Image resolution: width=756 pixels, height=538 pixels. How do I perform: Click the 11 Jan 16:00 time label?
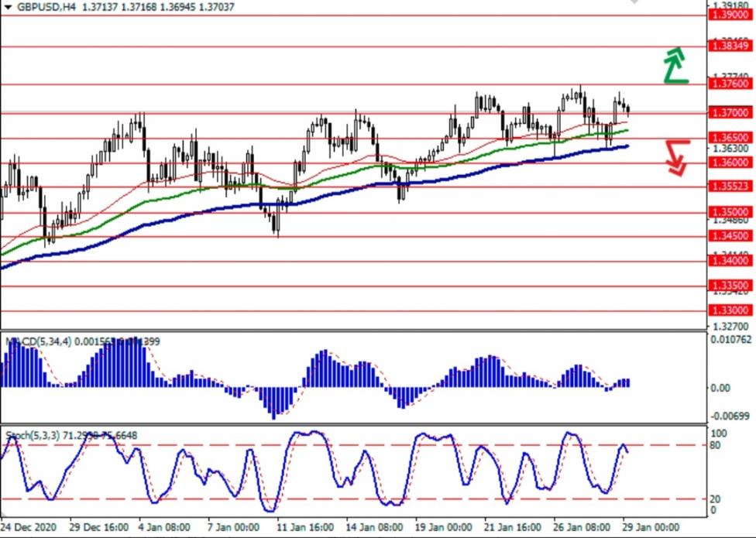[304, 527]
